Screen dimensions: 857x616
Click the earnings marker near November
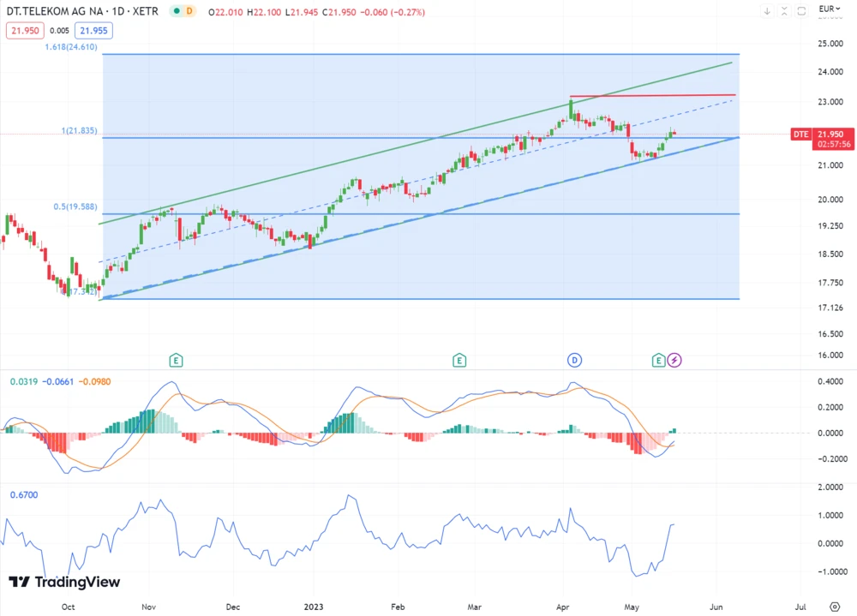[x=176, y=360]
